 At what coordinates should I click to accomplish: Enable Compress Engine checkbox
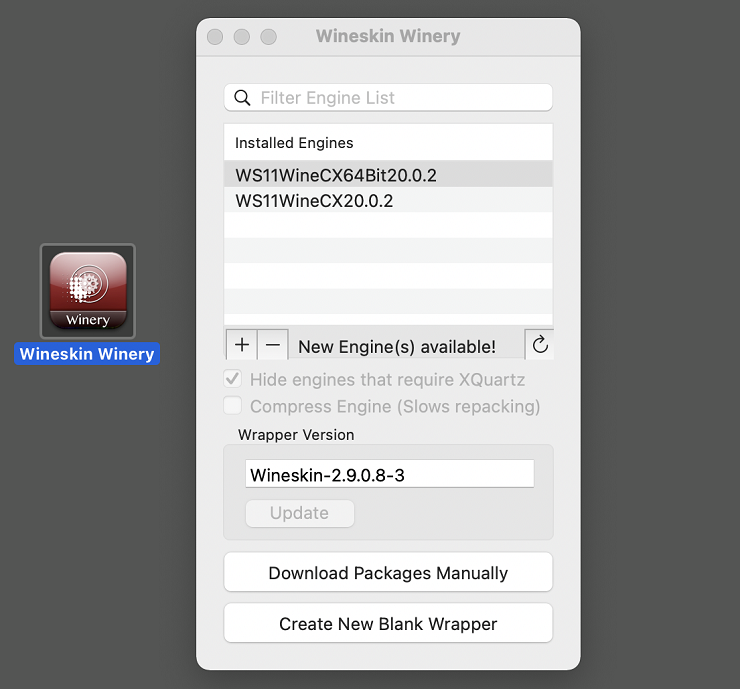[233, 406]
